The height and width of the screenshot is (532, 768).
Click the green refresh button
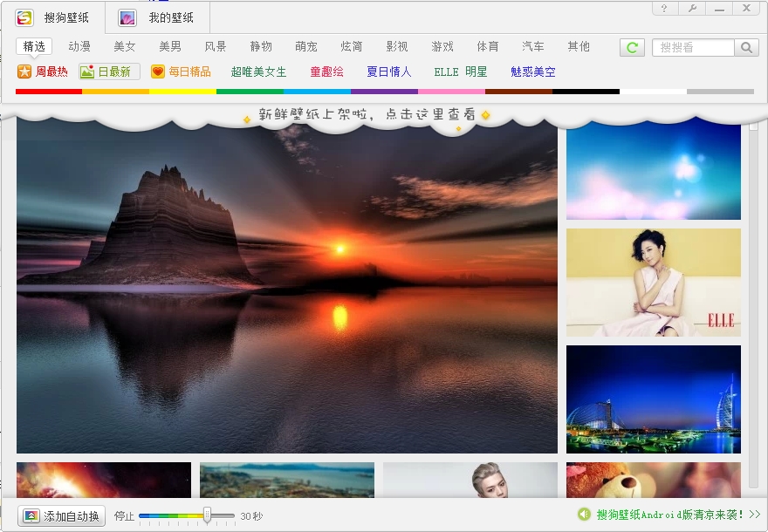coord(632,47)
